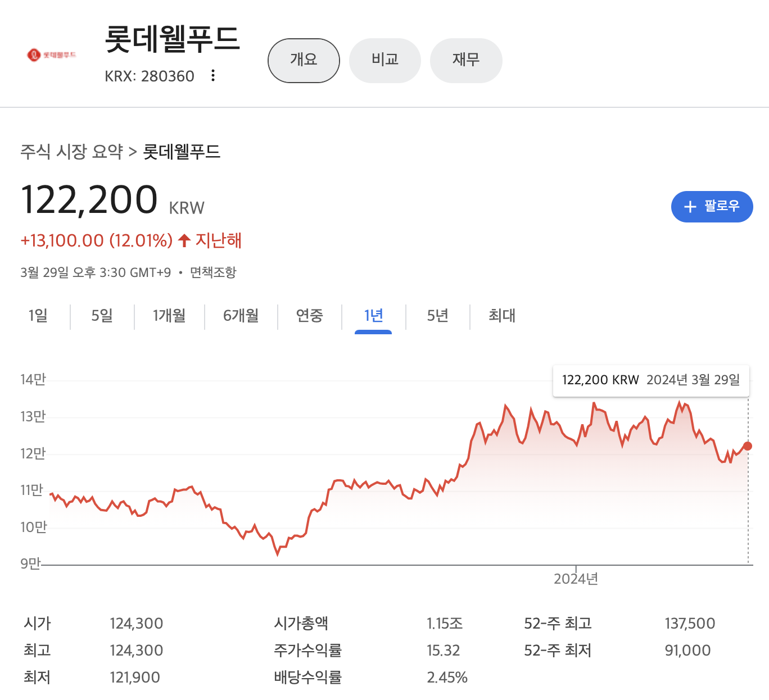Click the +13,100.00 (12.01%) change text
Image resolution: width=769 pixels, height=700 pixels.
(x=96, y=240)
